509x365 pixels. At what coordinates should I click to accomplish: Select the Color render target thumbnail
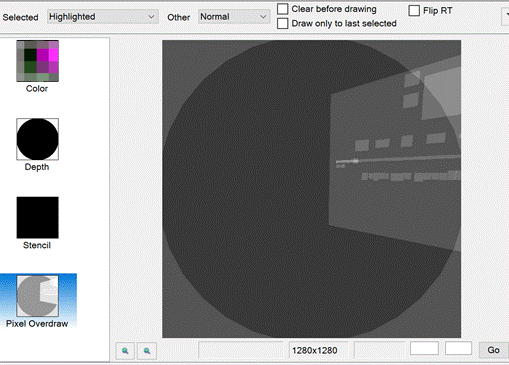(38, 61)
